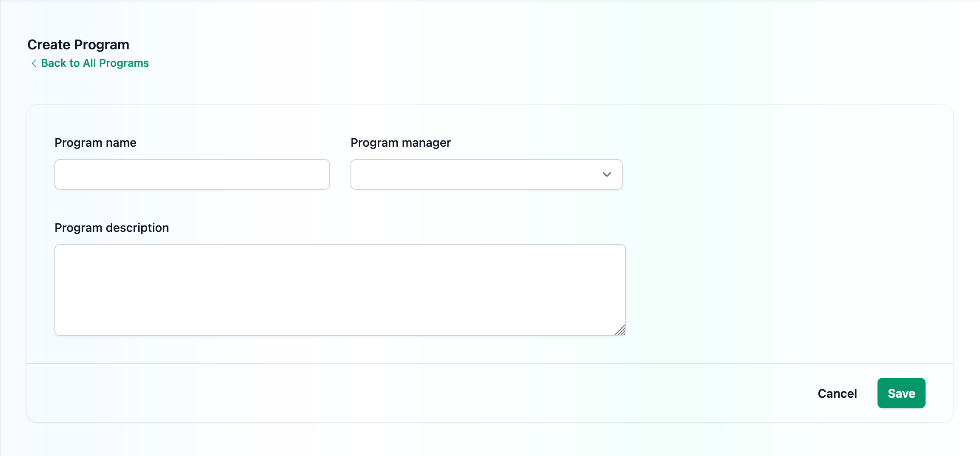Discard the form using Cancel
980x456 pixels.
click(837, 393)
